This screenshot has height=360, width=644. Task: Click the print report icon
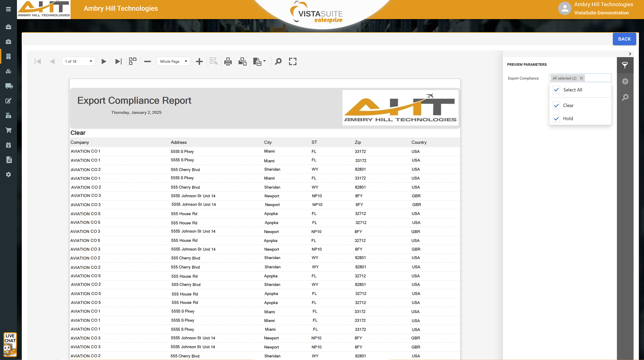tap(228, 61)
